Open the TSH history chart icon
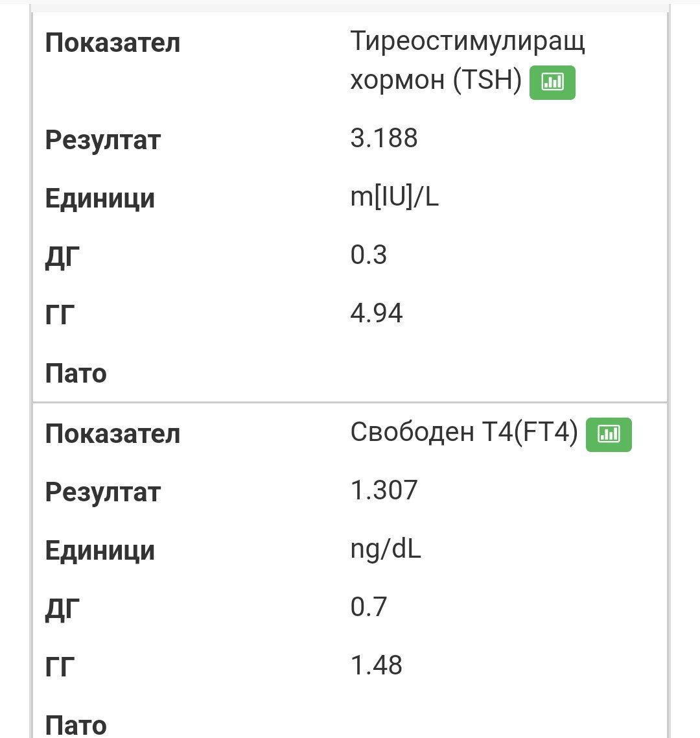 point(552,82)
